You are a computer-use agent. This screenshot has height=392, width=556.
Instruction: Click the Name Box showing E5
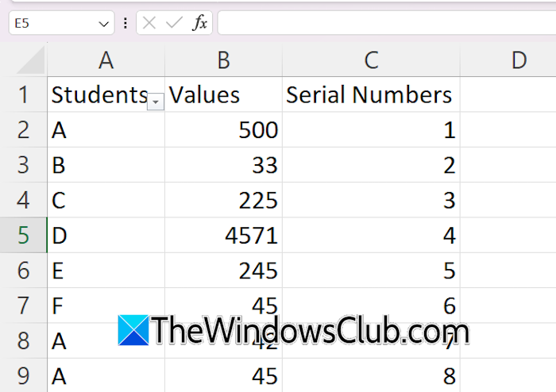pyautogui.click(x=61, y=23)
